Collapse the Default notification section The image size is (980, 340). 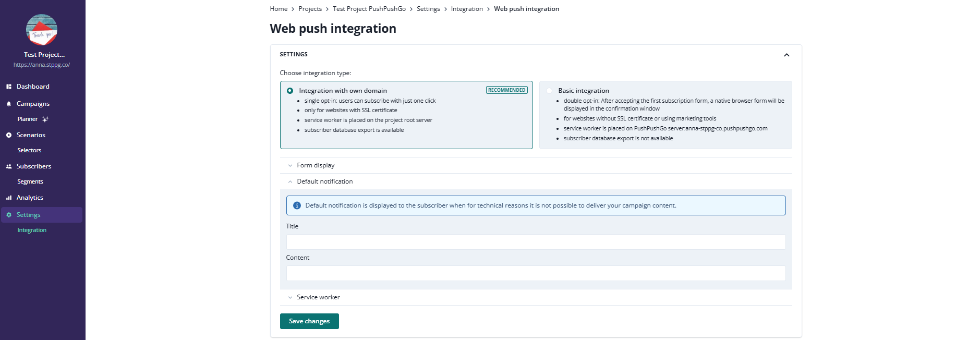click(x=291, y=181)
